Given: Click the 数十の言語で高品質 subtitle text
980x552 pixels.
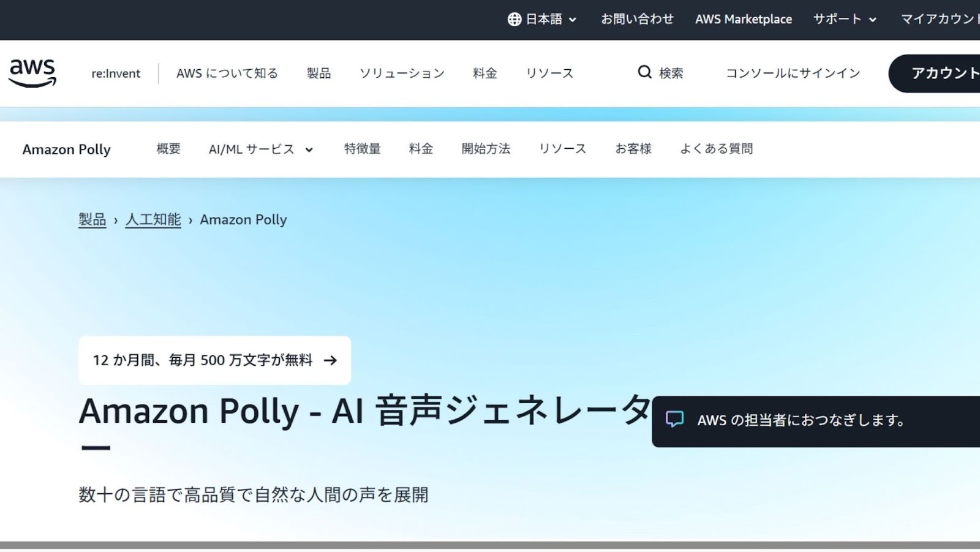Looking at the screenshot, I should pyautogui.click(x=253, y=495).
